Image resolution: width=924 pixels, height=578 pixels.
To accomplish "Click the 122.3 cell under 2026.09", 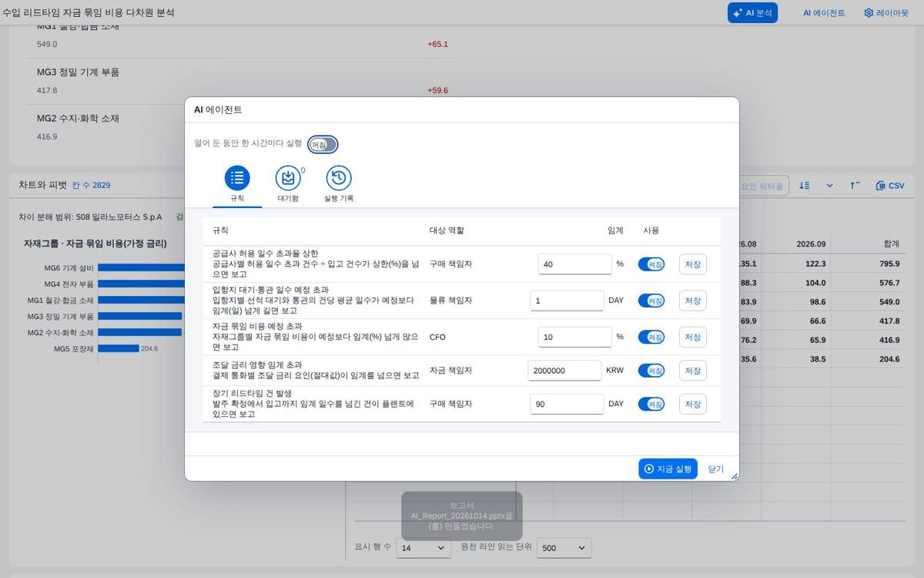I will 814,264.
